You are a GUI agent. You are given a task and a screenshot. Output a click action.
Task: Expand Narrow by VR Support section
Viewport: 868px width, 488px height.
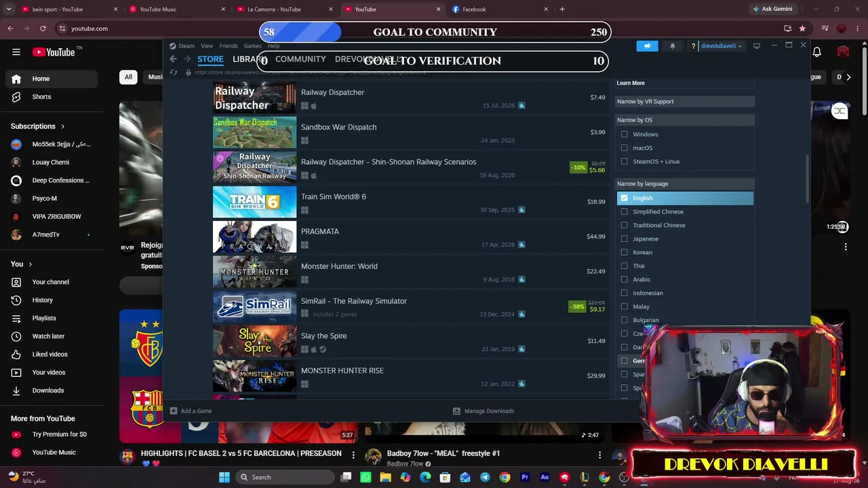pos(685,102)
